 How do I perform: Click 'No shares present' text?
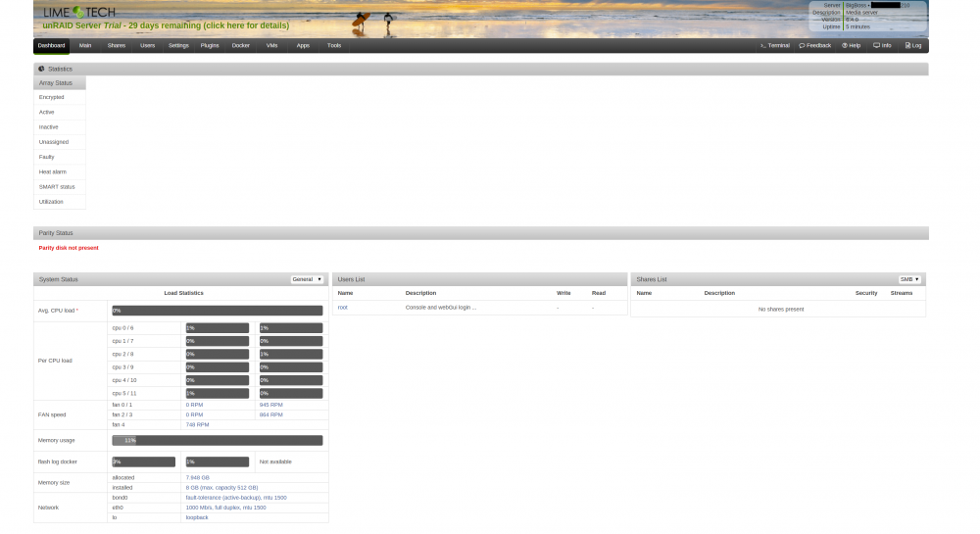point(781,310)
